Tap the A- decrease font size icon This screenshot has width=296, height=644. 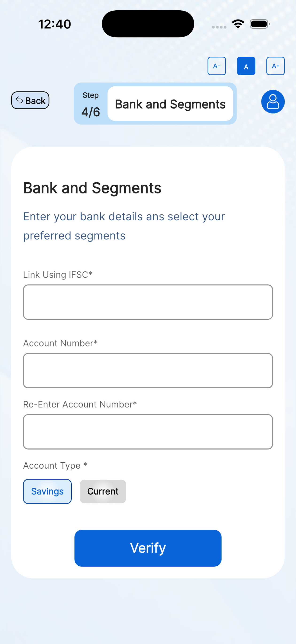coord(217,66)
